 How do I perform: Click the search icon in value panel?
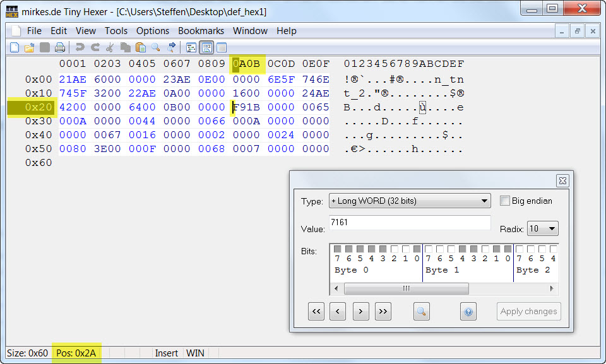click(421, 311)
